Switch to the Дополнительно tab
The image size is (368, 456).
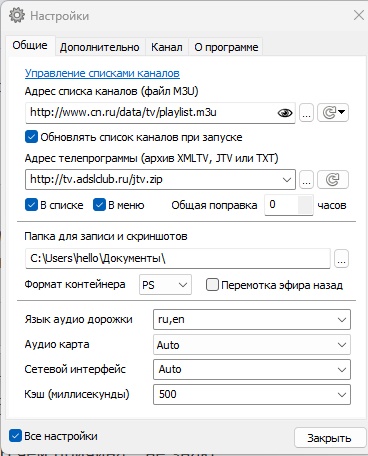click(100, 47)
